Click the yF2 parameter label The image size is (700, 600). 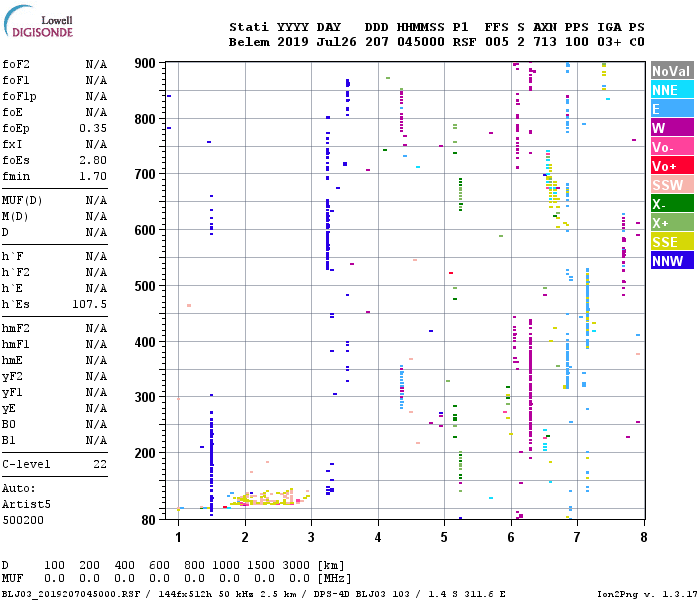[x=12, y=377]
